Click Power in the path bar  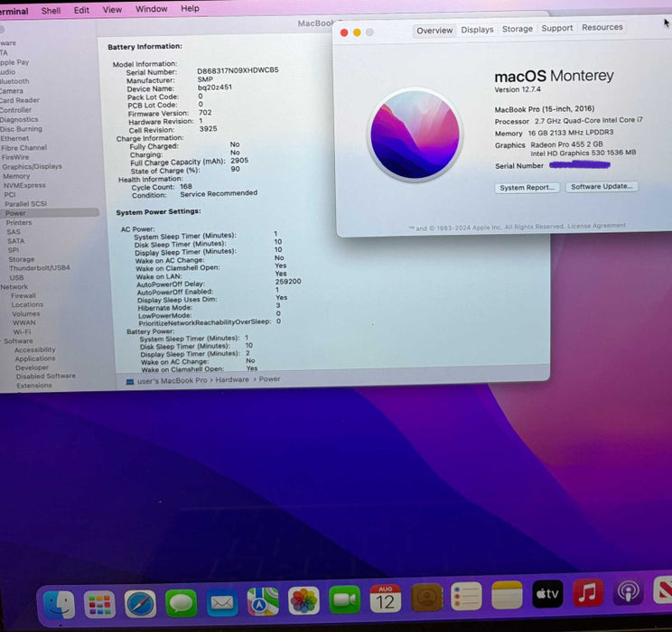pyautogui.click(x=269, y=379)
